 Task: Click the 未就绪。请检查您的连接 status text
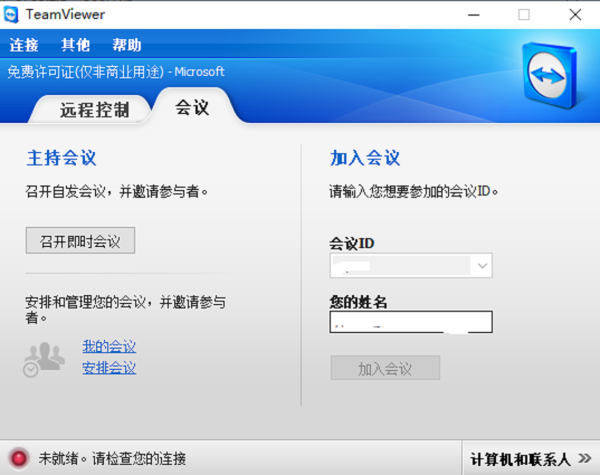click(x=112, y=459)
